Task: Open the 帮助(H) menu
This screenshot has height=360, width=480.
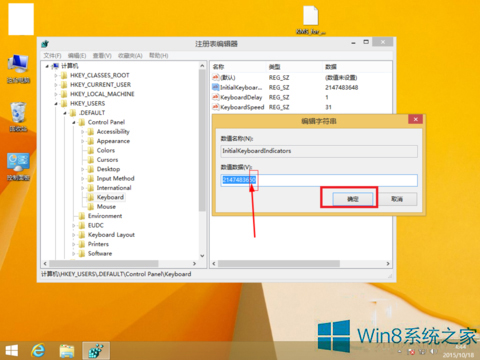Action: tap(158, 55)
